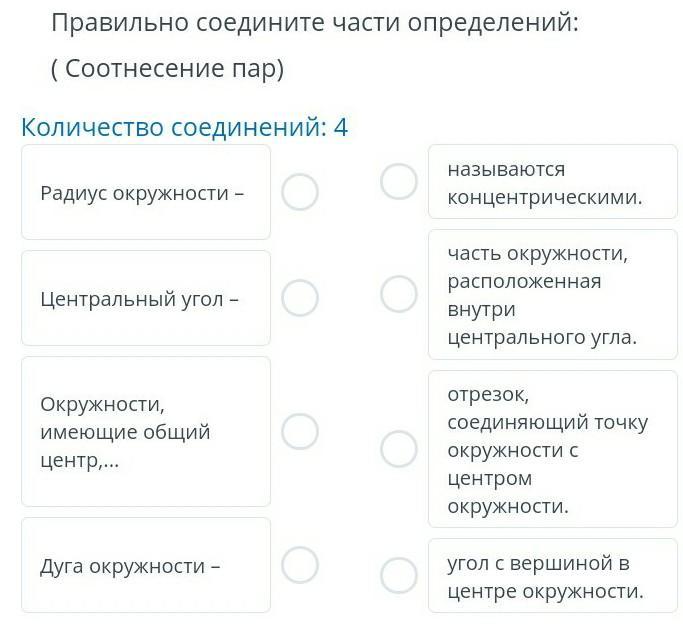Click the Центральный угол card
The width and height of the screenshot is (683, 635).
click(x=146, y=298)
